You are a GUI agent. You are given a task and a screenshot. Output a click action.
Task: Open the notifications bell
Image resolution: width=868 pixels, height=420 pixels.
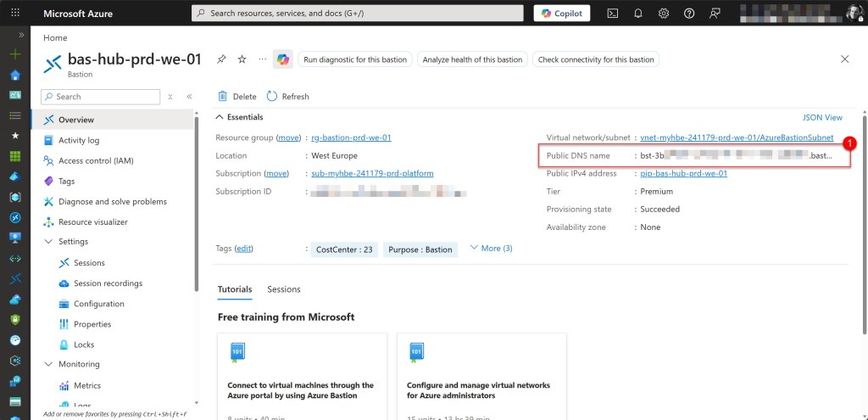point(638,13)
